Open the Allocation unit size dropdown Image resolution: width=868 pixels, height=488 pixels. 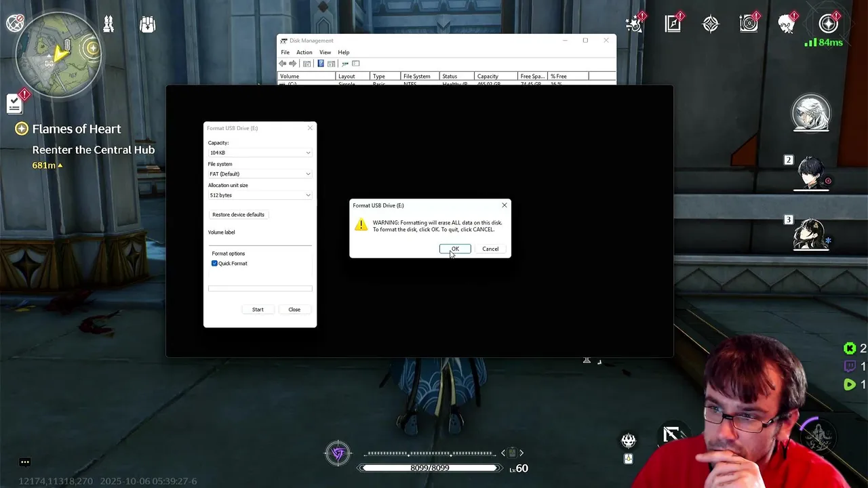point(260,195)
